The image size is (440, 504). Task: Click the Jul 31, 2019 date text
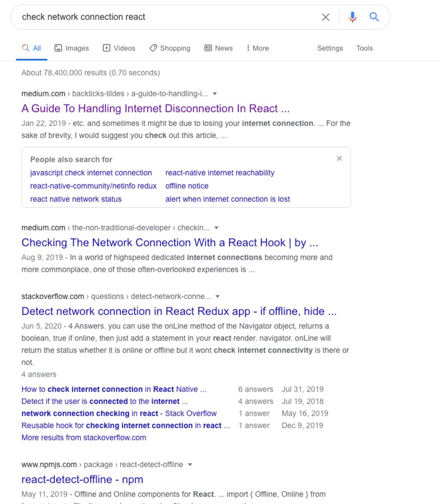[x=303, y=389]
